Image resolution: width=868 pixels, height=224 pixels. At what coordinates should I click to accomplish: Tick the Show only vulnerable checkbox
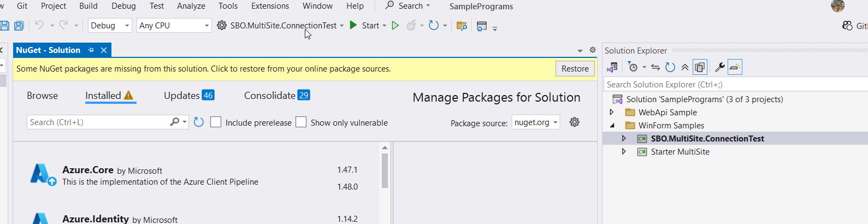tap(301, 122)
